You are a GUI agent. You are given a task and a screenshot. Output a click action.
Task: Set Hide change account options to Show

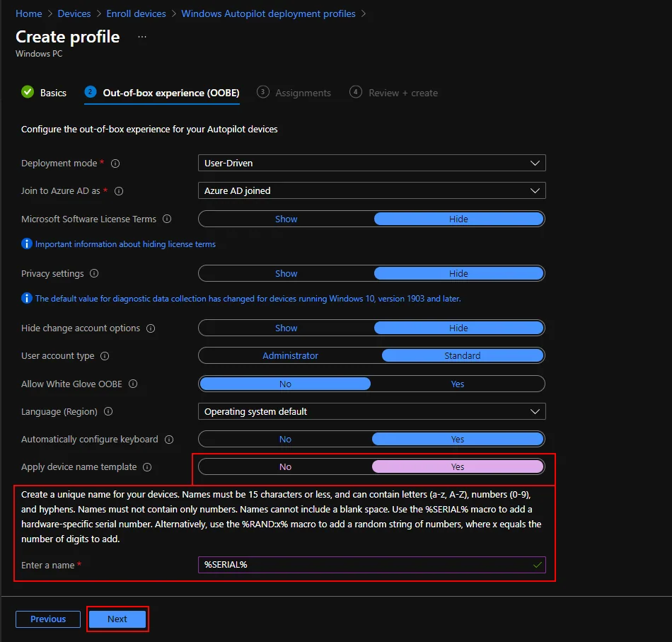(286, 328)
